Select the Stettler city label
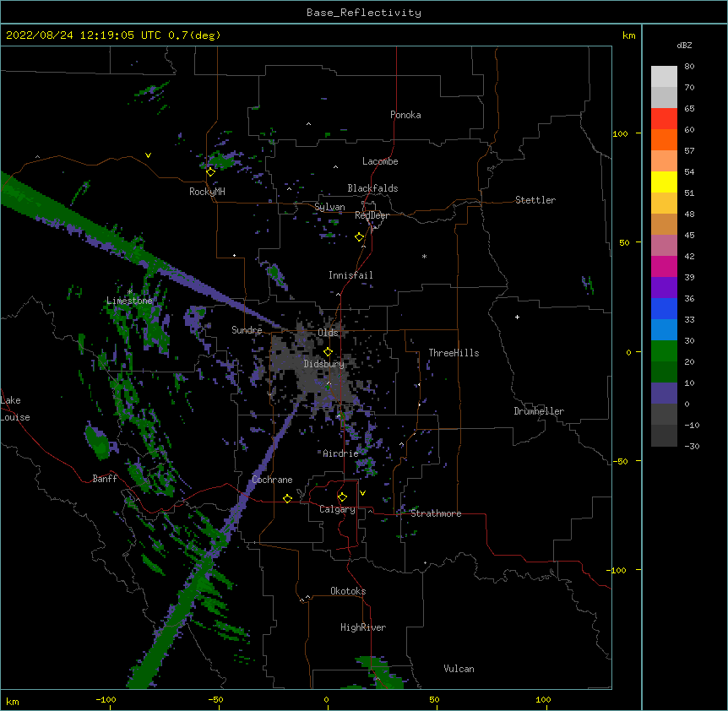The width and height of the screenshot is (728, 711). pos(535,200)
